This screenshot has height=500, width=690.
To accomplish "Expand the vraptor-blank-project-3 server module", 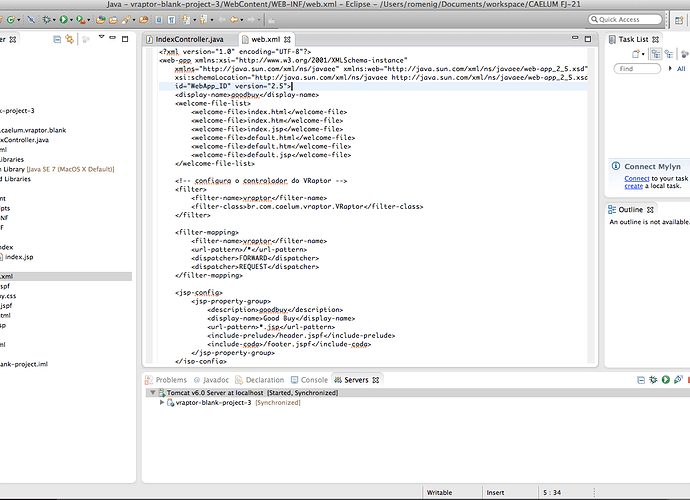I will pos(162,402).
